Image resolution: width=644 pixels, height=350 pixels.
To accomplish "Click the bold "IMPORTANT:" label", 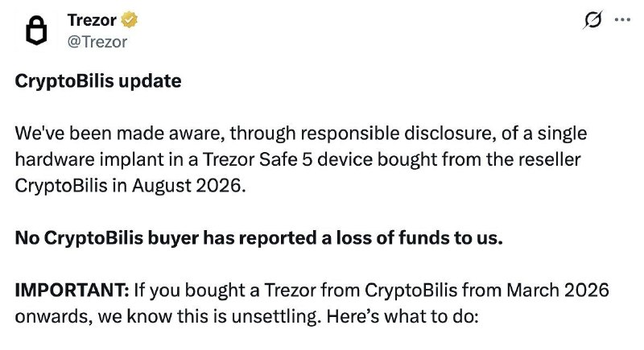I will tap(72, 290).
